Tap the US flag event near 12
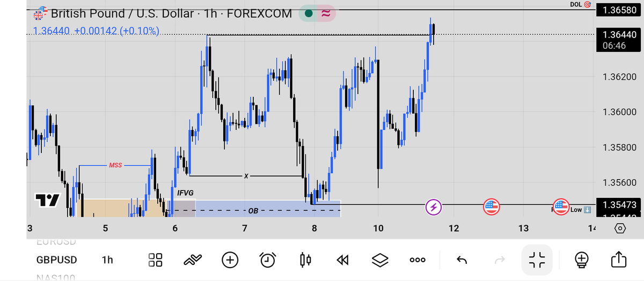This screenshot has width=644, height=281. 492,206
